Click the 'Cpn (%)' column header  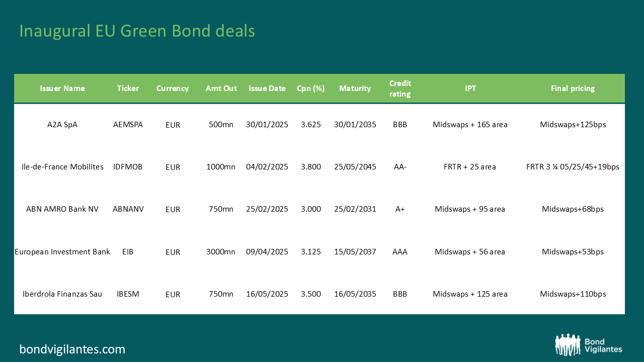[x=311, y=88]
